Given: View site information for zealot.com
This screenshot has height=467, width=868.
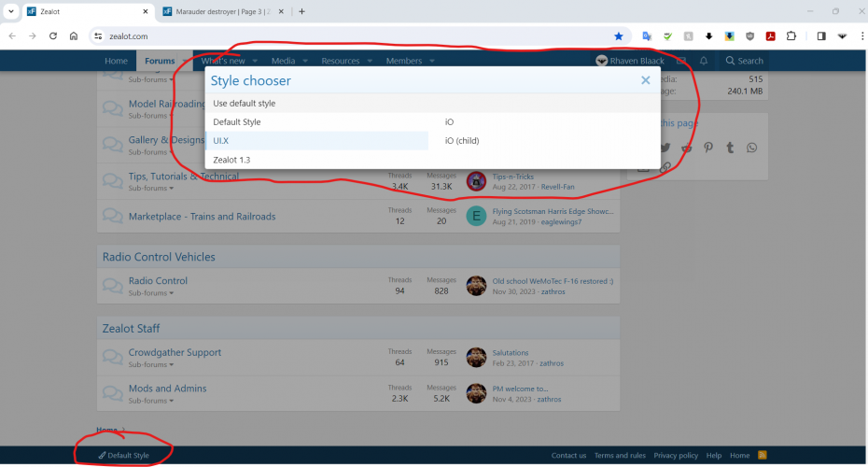Looking at the screenshot, I should coord(98,36).
